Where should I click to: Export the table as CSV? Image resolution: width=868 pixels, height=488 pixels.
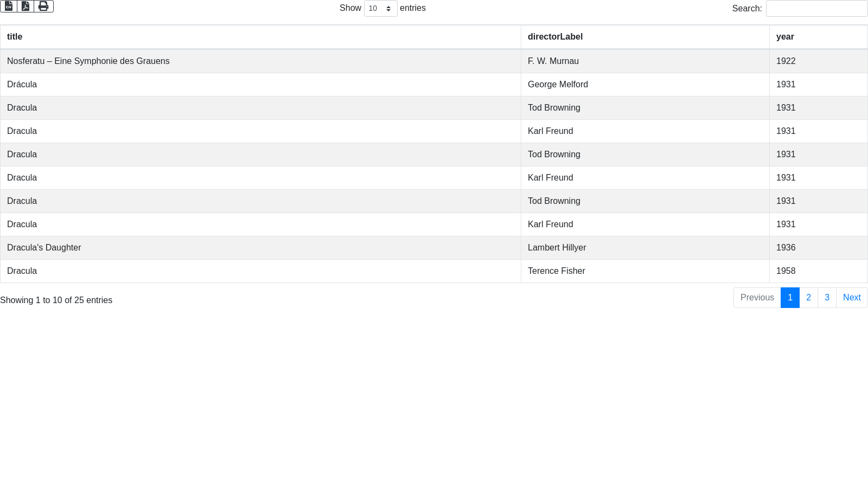(9, 6)
